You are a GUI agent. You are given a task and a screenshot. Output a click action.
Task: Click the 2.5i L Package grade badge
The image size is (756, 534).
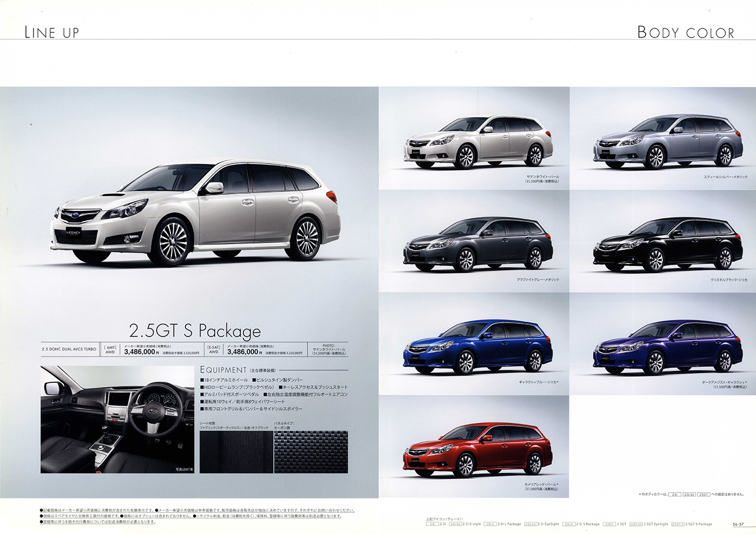coord(490,524)
